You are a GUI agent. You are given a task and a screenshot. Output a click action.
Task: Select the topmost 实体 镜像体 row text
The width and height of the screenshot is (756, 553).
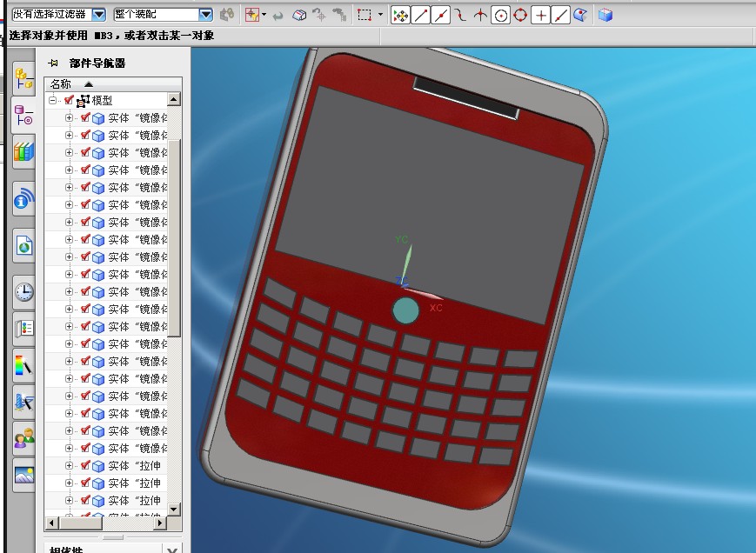click(x=137, y=117)
